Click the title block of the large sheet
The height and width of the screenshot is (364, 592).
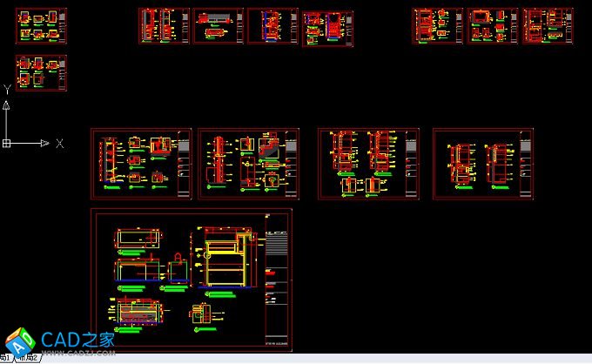[275, 280]
